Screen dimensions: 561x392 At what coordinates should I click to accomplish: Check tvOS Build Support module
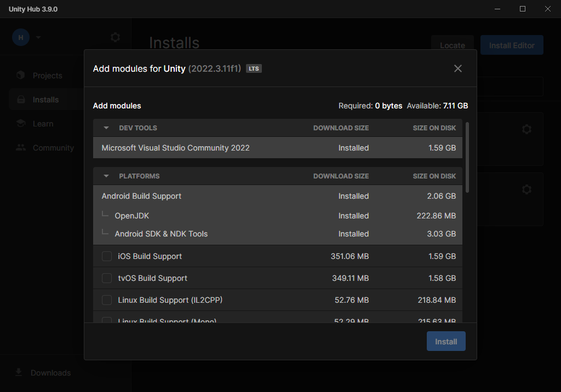coord(107,278)
